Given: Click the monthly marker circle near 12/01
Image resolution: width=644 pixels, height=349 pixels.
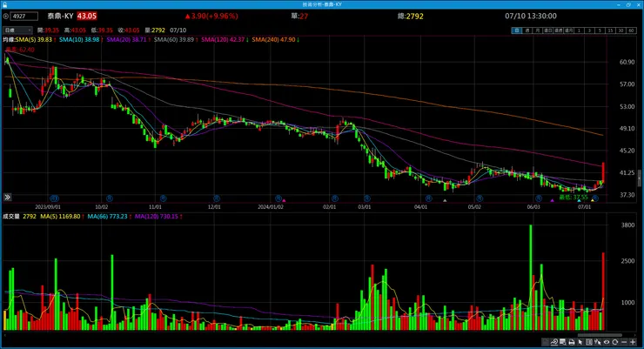Looking at the screenshot, I should click(217, 198).
